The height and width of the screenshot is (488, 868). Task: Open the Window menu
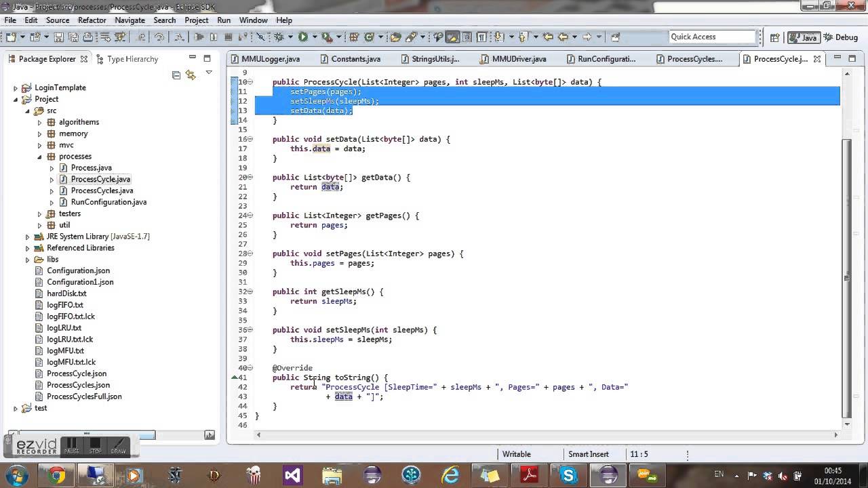click(253, 20)
